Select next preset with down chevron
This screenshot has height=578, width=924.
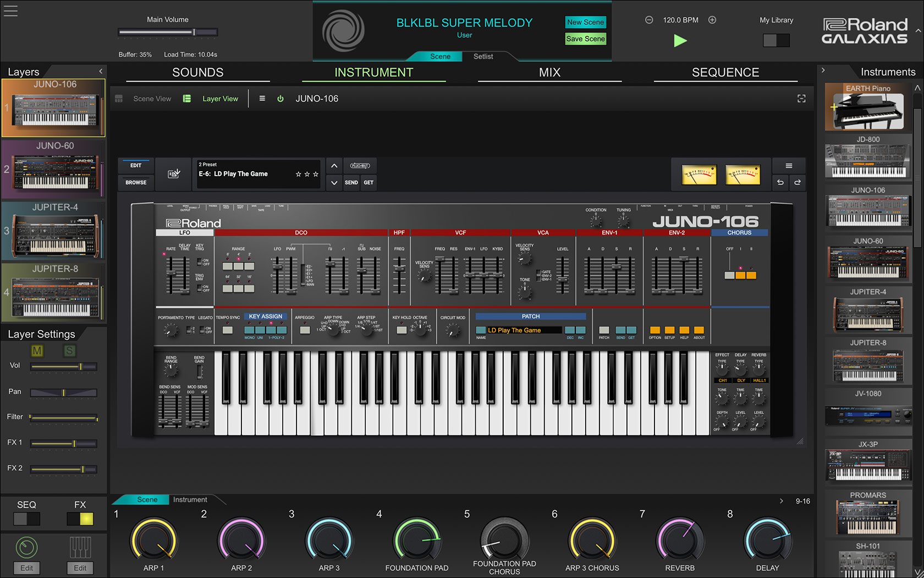click(334, 182)
